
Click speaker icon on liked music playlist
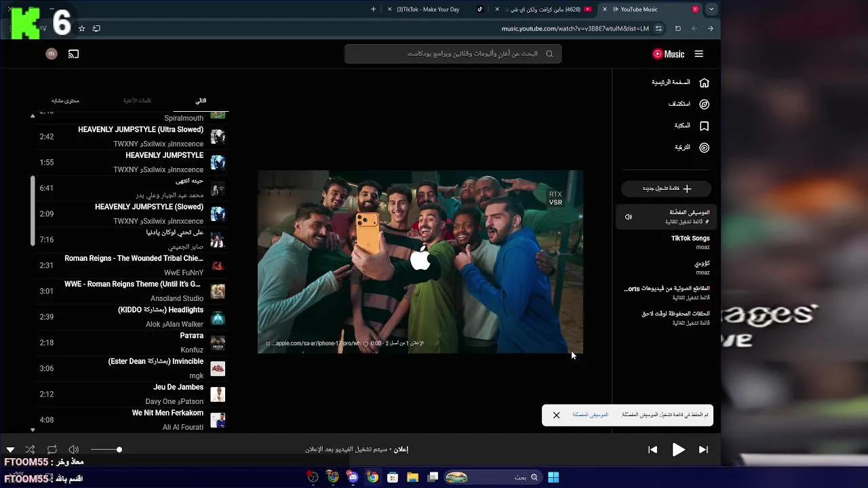click(629, 217)
